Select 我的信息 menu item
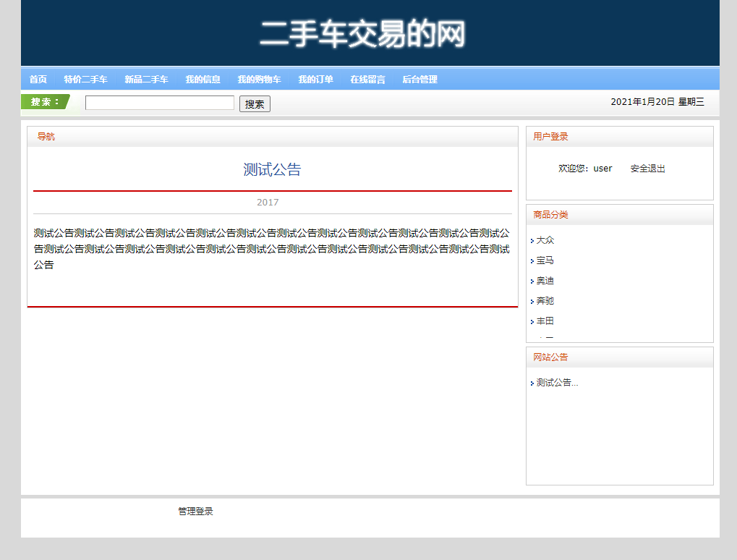The image size is (737, 560). [203, 80]
